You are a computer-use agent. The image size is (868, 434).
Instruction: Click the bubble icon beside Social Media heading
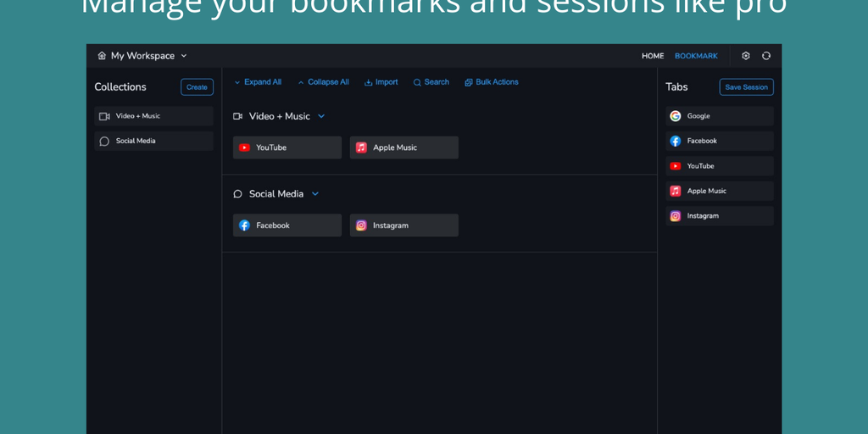238,194
